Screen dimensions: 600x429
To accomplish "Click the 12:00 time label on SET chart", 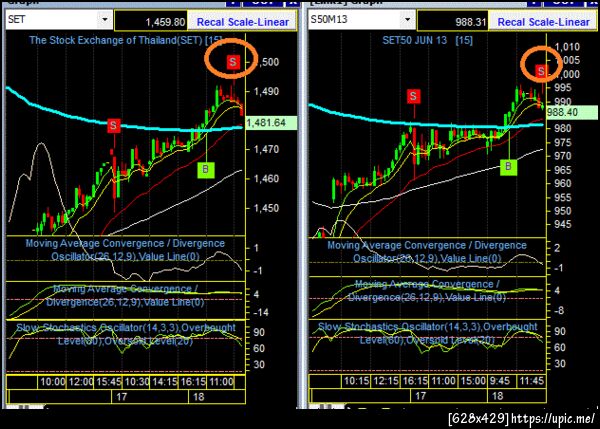I will (x=81, y=382).
